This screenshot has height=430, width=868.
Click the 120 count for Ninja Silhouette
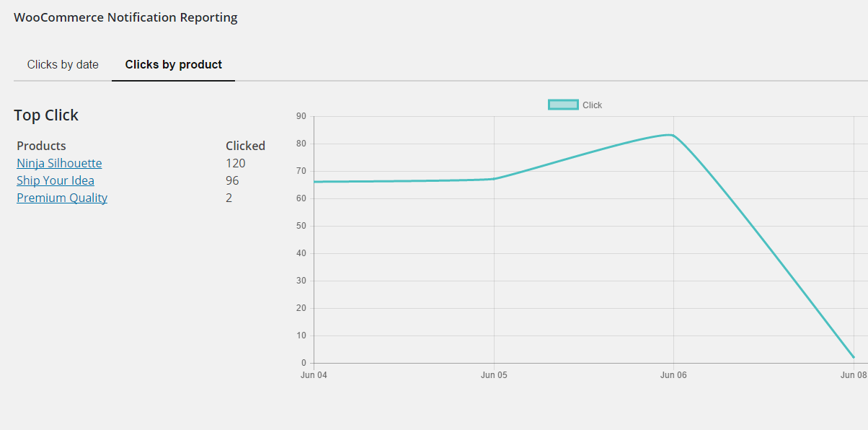point(236,163)
